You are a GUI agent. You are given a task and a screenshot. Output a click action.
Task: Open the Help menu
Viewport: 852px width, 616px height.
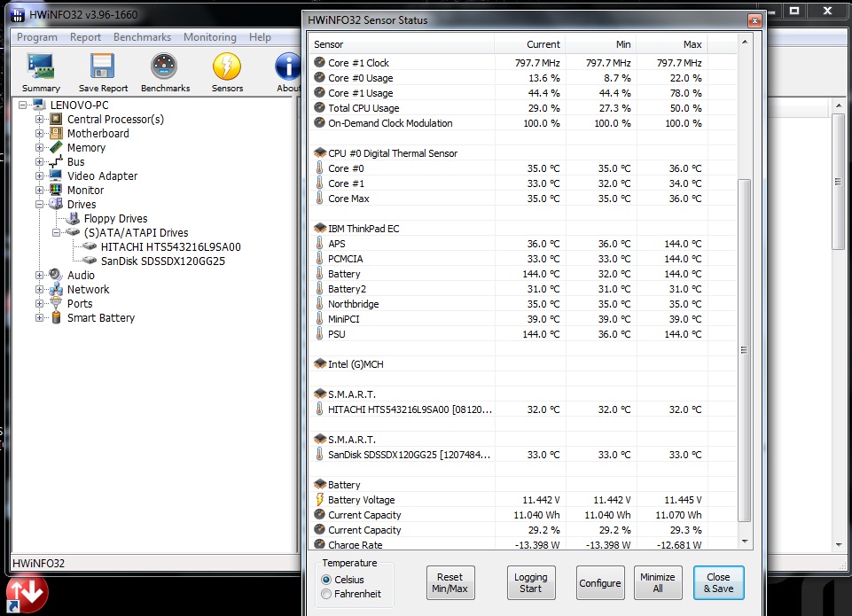260,37
